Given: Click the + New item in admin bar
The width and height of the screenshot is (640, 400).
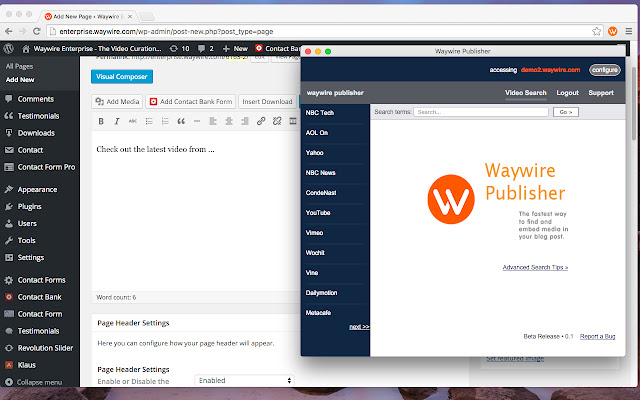Looking at the screenshot, I should pos(235,49).
